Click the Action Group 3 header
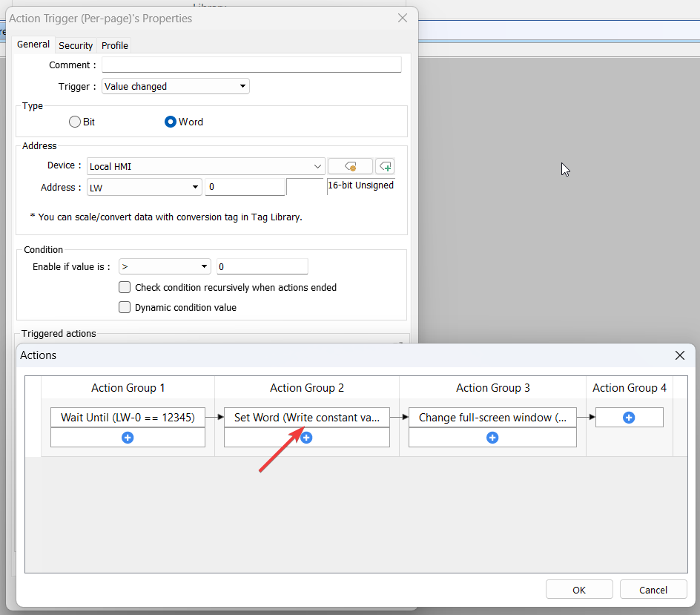Viewport: 700px width, 615px height. tap(493, 388)
